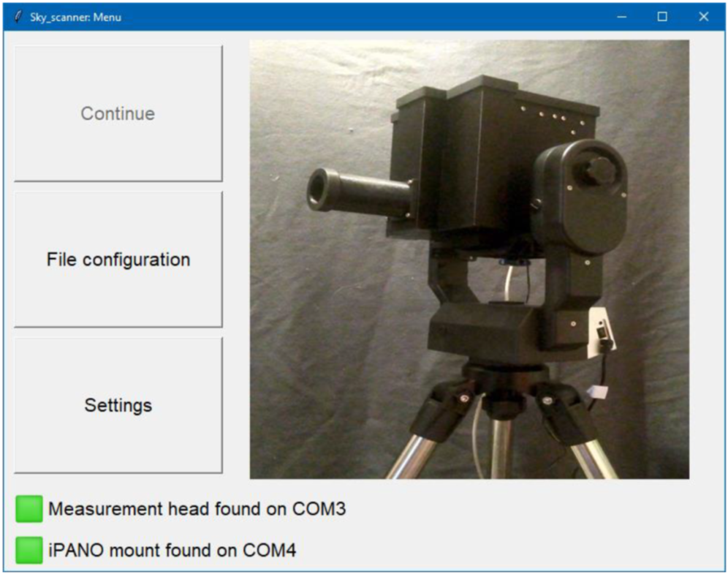Close the Sky_scanner window
728x574 pixels.
703,17
